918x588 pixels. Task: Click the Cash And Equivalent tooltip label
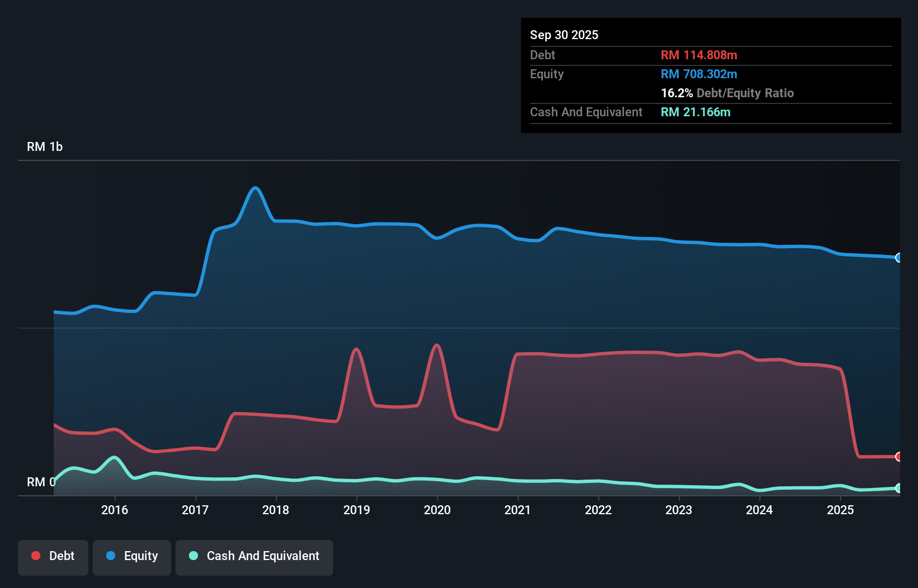[586, 112]
